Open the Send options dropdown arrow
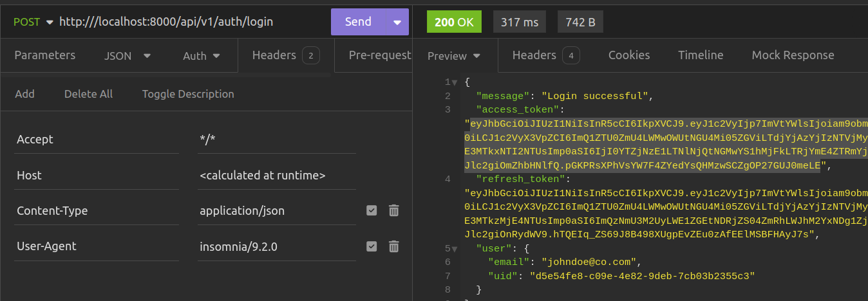The height and width of the screenshot is (301, 868). (397, 22)
